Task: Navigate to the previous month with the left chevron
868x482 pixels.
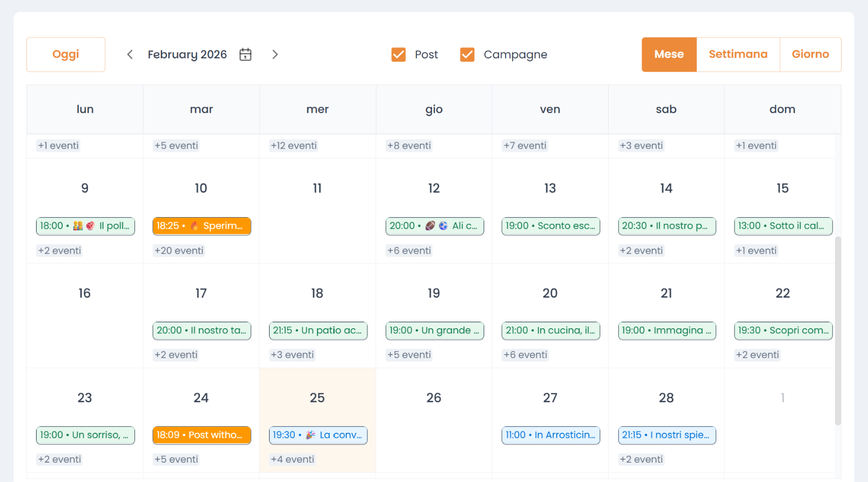Action: coord(130,54)
